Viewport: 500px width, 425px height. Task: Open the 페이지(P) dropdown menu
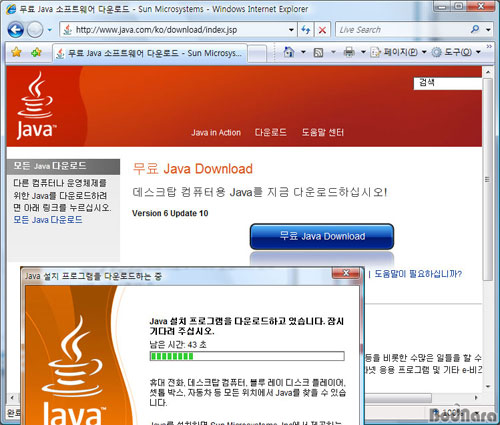(x=399, y=52)
